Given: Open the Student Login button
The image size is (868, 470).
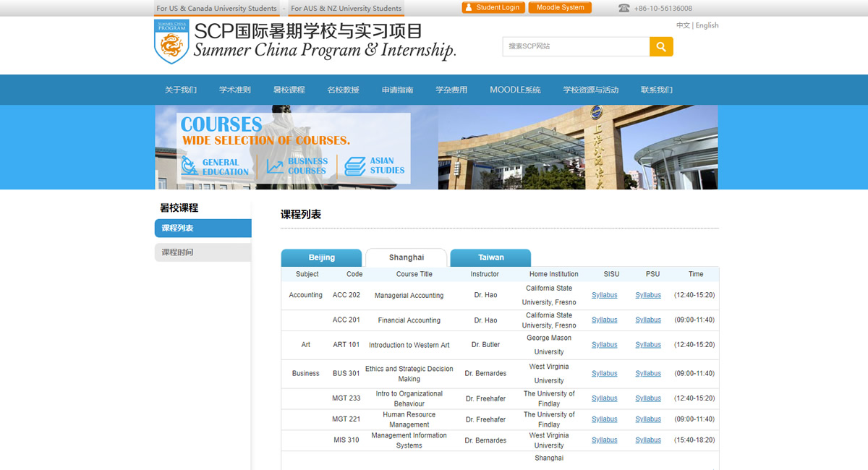Looking at the screenshot, I should tap(493, 7).
